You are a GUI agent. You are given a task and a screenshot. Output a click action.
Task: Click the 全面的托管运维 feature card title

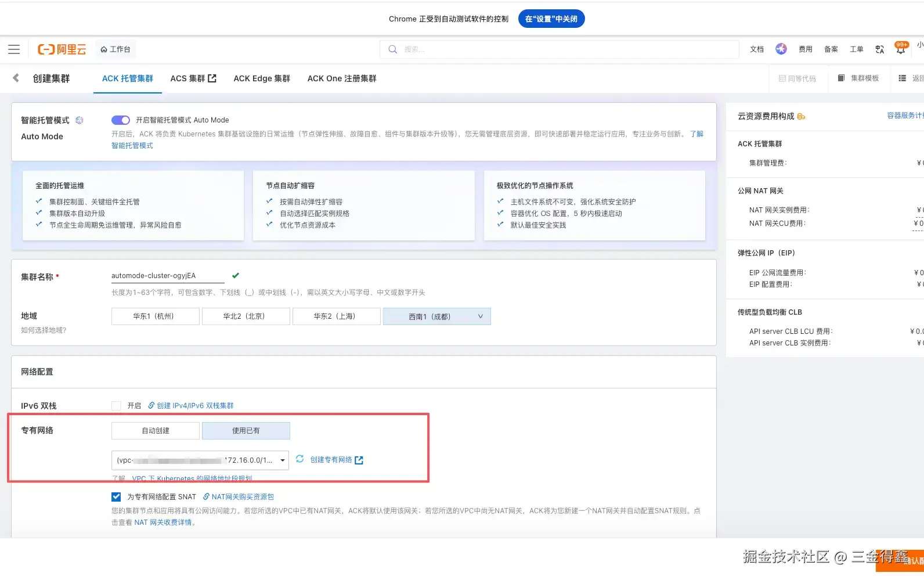[60, 186]
